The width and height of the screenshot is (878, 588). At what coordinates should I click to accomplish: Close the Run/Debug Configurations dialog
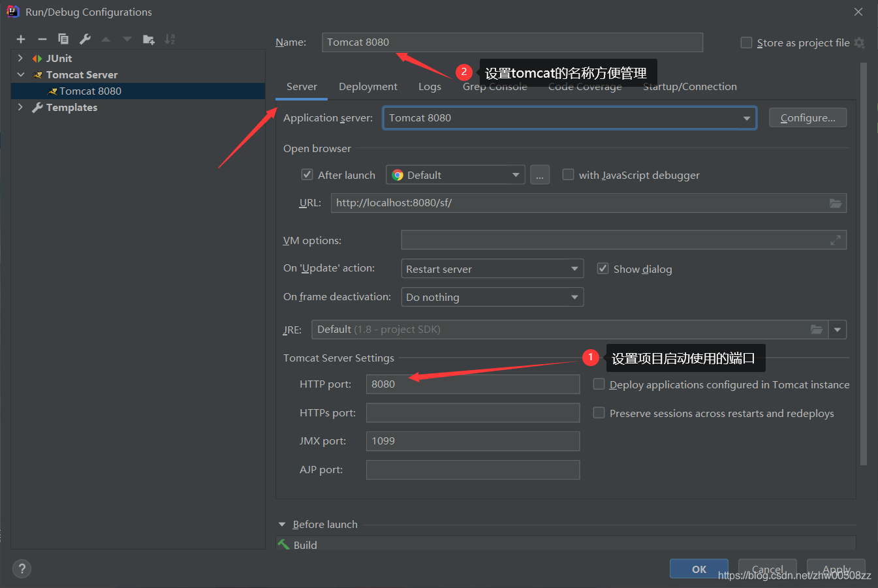(858, 12)
